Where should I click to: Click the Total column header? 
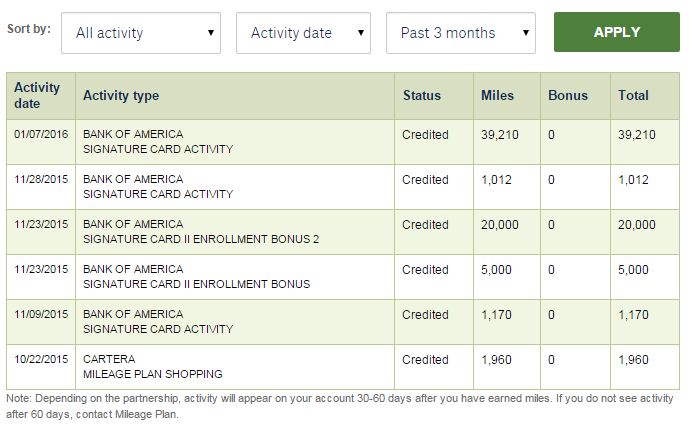633,96
